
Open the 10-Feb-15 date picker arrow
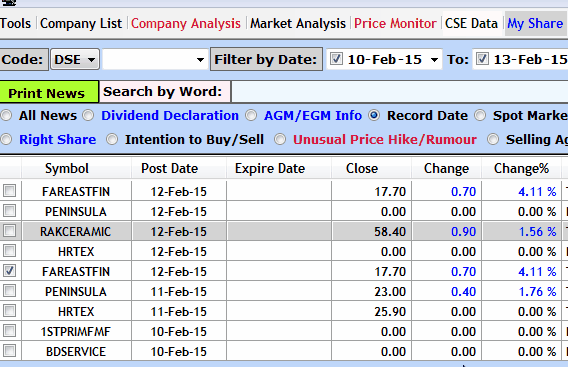tap(434, 59)
